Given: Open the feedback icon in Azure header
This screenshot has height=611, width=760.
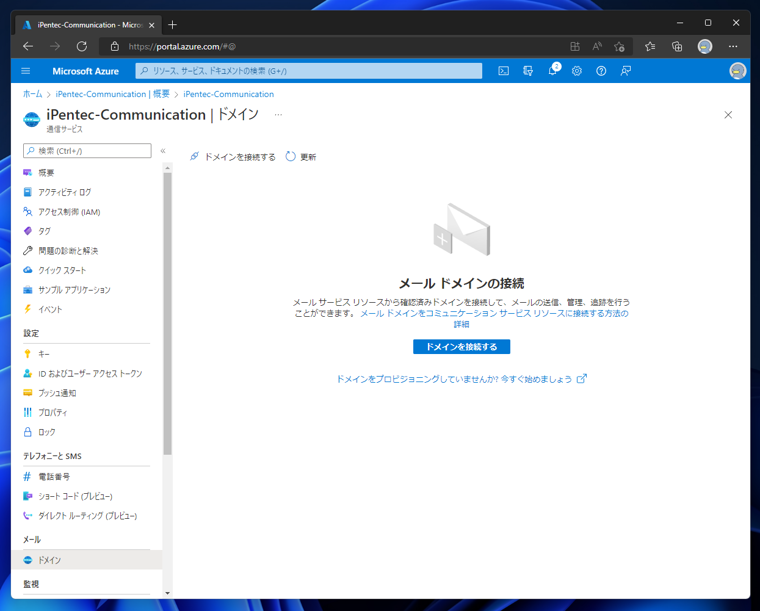Looking at the screenshot, I should [626, 71].
